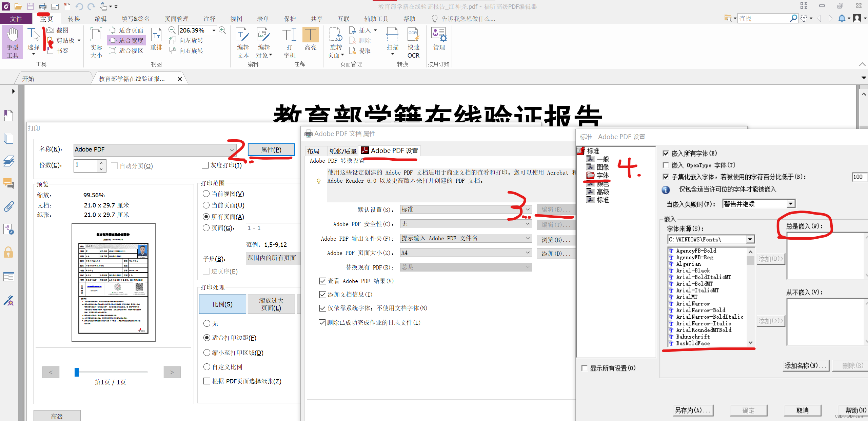Select the Typewriter (打字机) tool
Screen dimensions: 868x421
click(290, 43)
